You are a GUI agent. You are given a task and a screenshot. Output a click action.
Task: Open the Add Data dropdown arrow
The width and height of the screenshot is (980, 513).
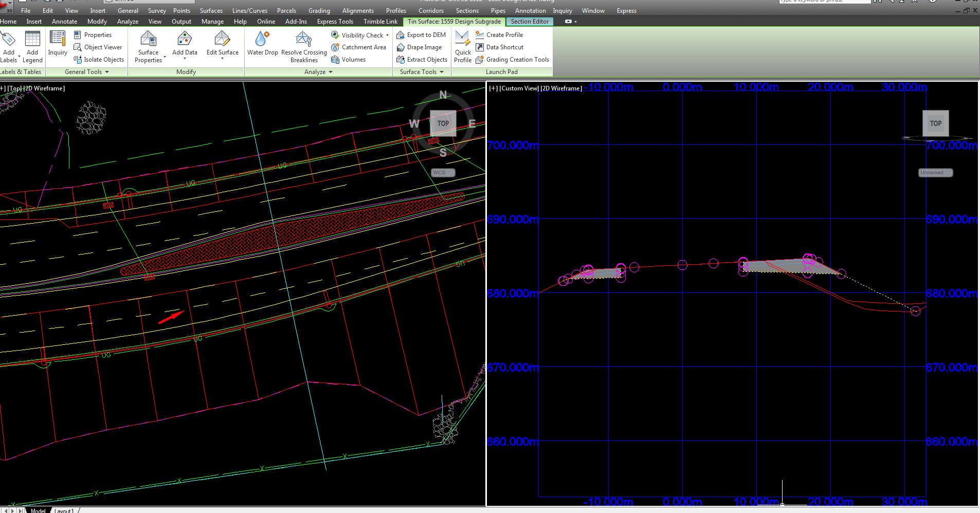(x=185, y=59)
